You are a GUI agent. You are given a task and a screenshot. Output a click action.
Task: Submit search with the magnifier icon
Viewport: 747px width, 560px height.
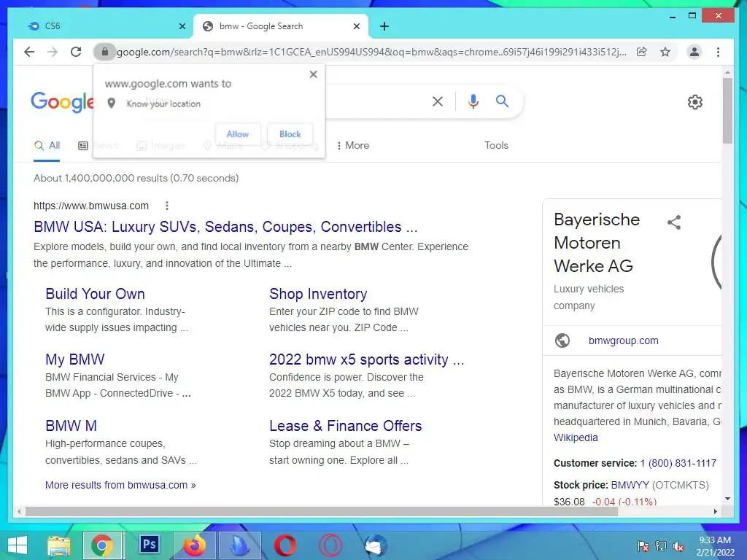click(x=502, y=101)
